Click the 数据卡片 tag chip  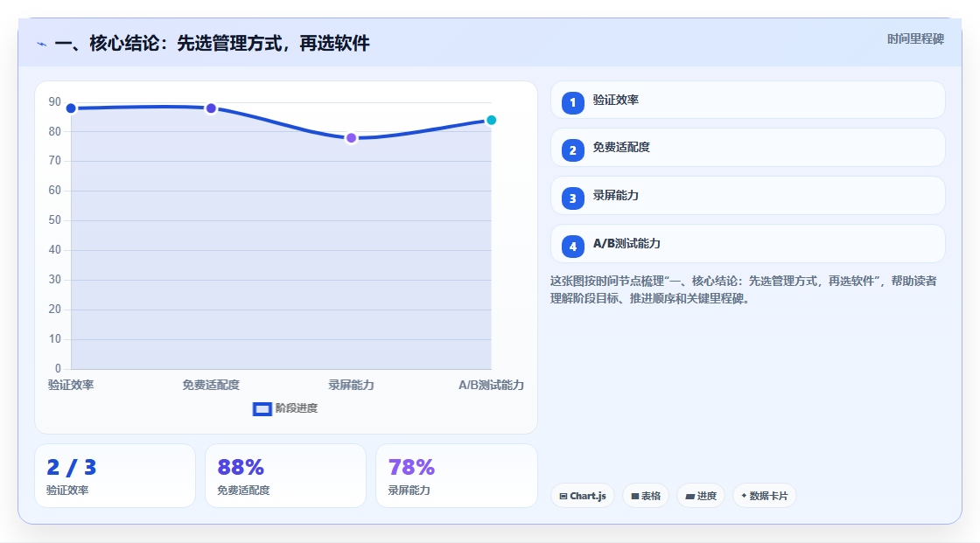point(765,496)
